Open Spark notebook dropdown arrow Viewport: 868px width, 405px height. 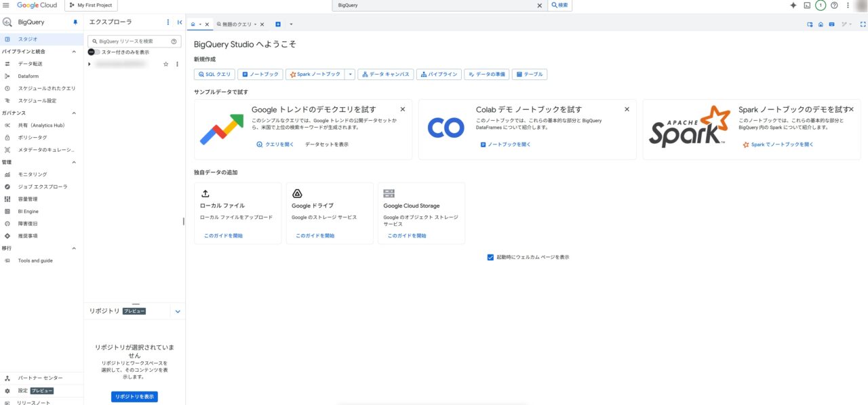350,75
